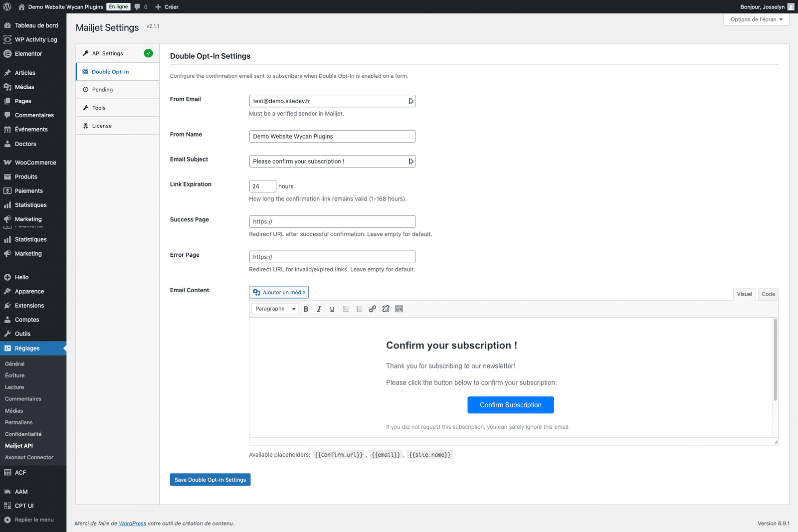Click the WordPress footer link

tap(132, 524)
